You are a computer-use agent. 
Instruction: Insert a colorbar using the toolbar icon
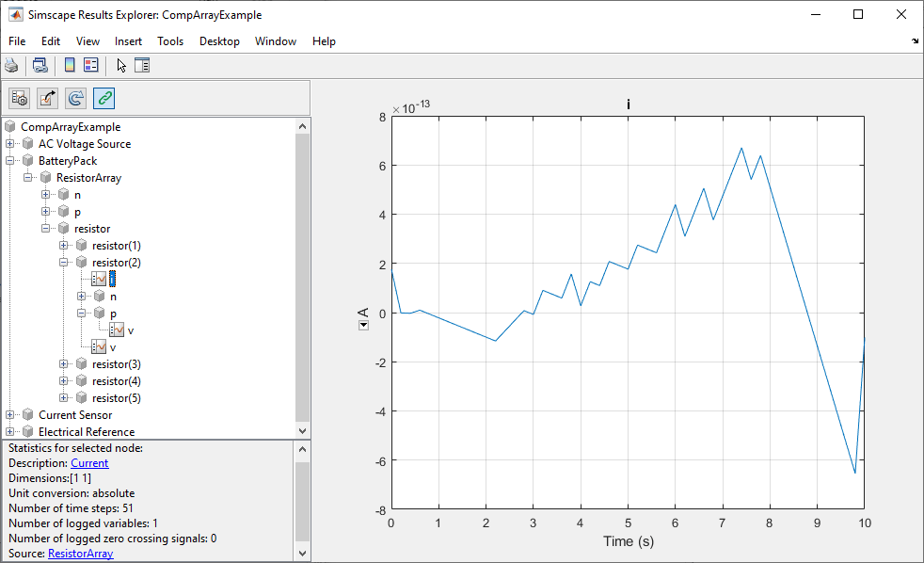point(70,65)
